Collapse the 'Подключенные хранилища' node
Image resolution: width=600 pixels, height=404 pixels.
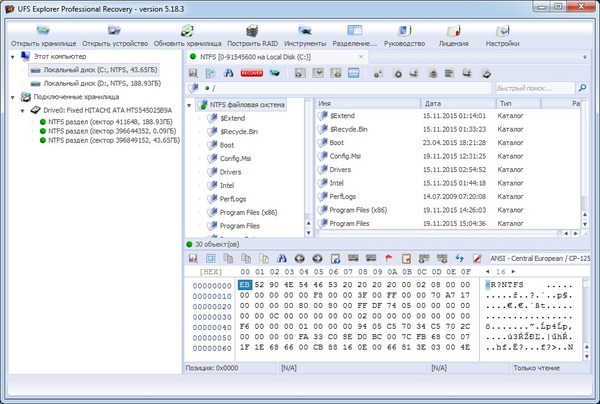[x=10, y=97]
